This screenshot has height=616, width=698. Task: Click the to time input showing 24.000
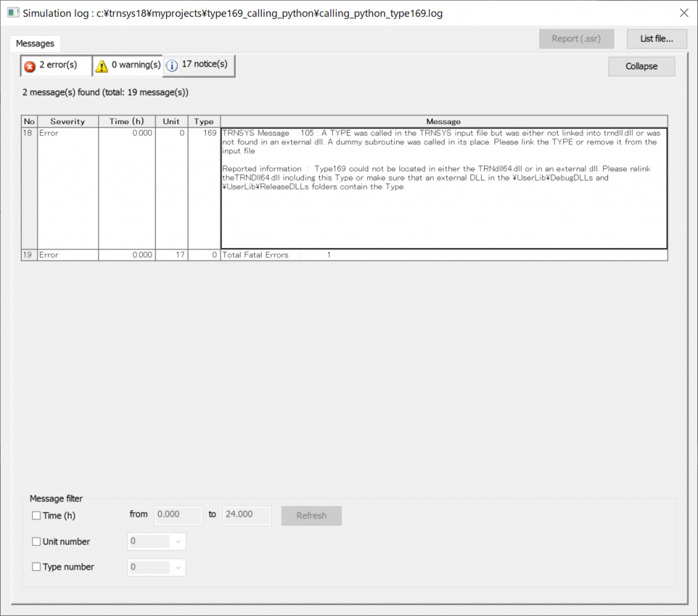pos(246,515)
